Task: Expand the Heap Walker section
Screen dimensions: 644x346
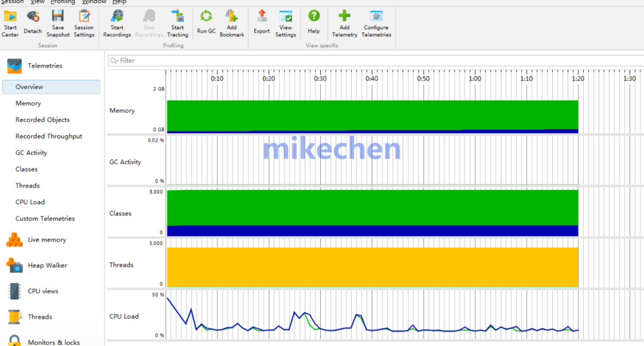Action: pyautogui.click(x=47, y=266)
